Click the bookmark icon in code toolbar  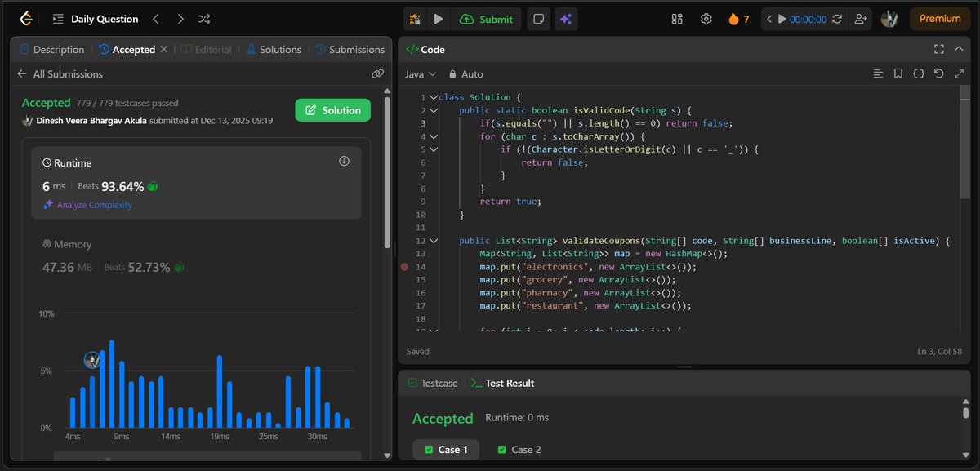pos(898,73)
